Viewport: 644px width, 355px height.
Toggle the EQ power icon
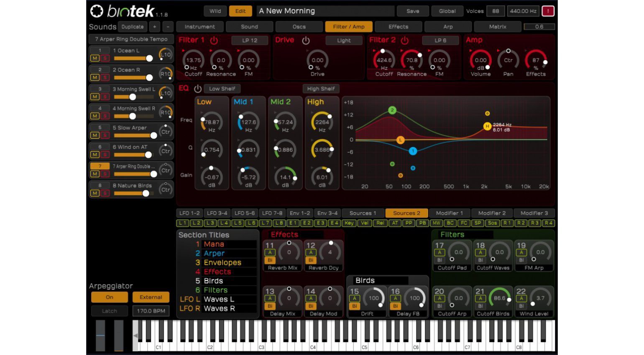click(x=198, y=89)
